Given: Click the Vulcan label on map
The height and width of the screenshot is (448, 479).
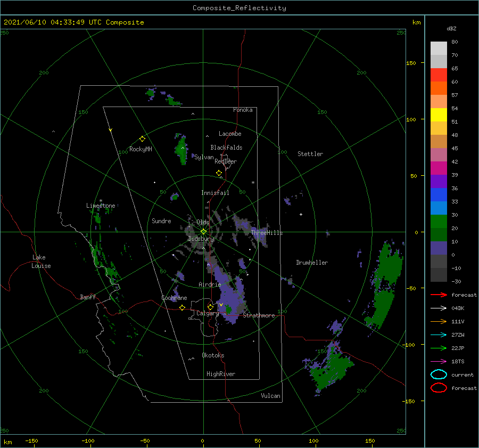Looking at the screenshot, I should [270, 396].
